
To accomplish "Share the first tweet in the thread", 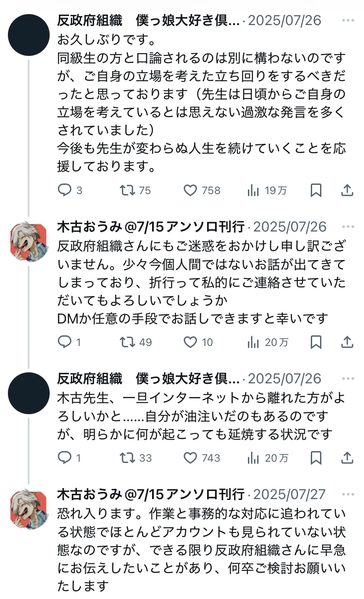I will point(347,190).
